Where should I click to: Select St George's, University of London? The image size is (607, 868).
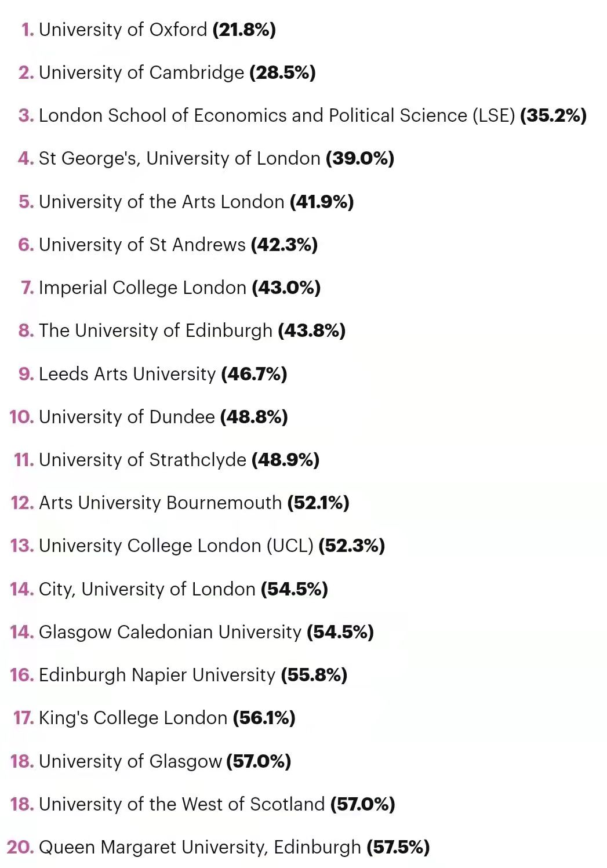206,158
